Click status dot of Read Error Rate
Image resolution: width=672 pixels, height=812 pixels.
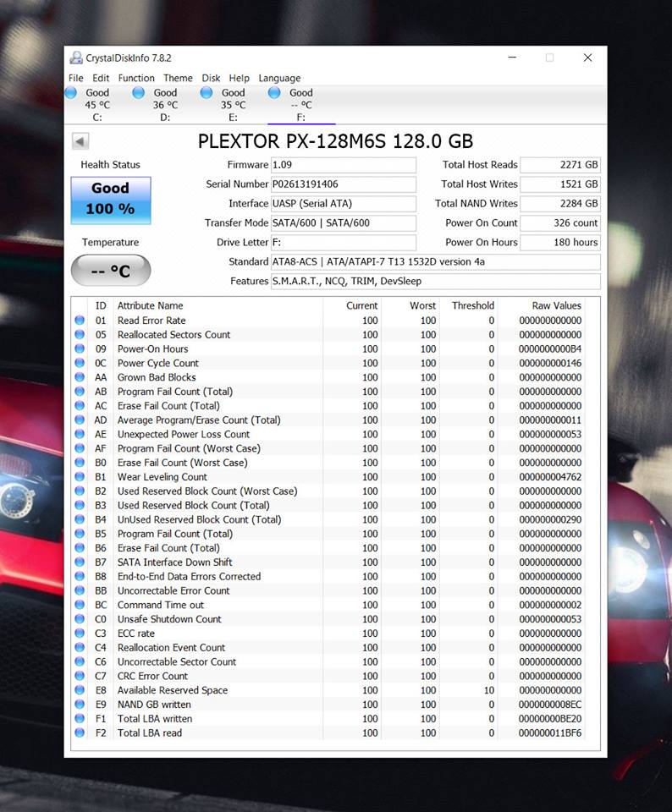[80, 320]
